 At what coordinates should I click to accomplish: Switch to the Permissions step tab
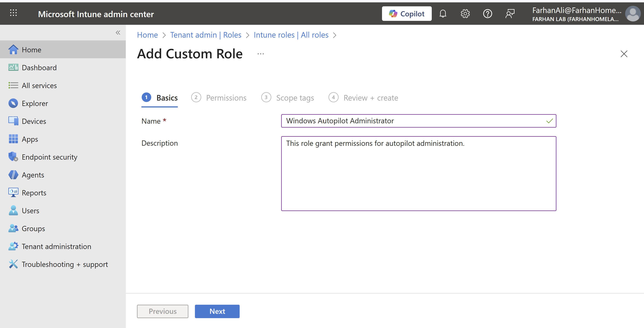[x=219, y=98]
